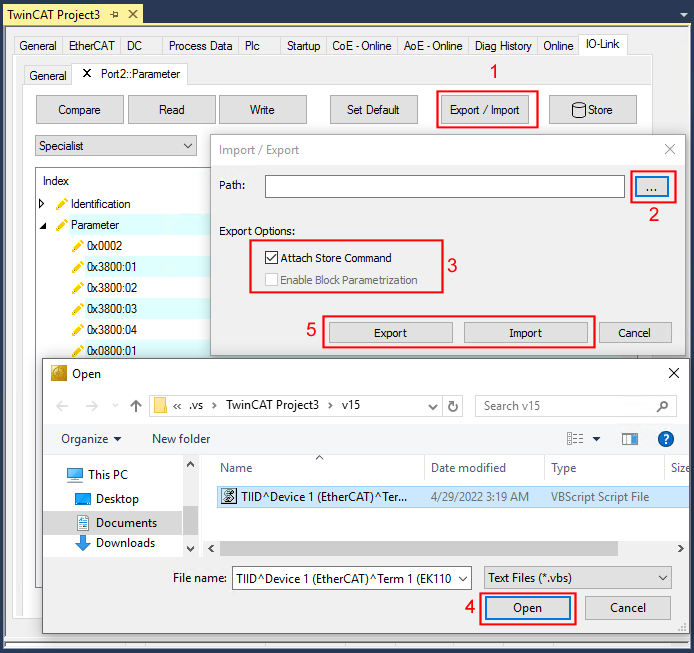
Task: Open the Downloads folder in navigation pane
Action: coord(124,543)
